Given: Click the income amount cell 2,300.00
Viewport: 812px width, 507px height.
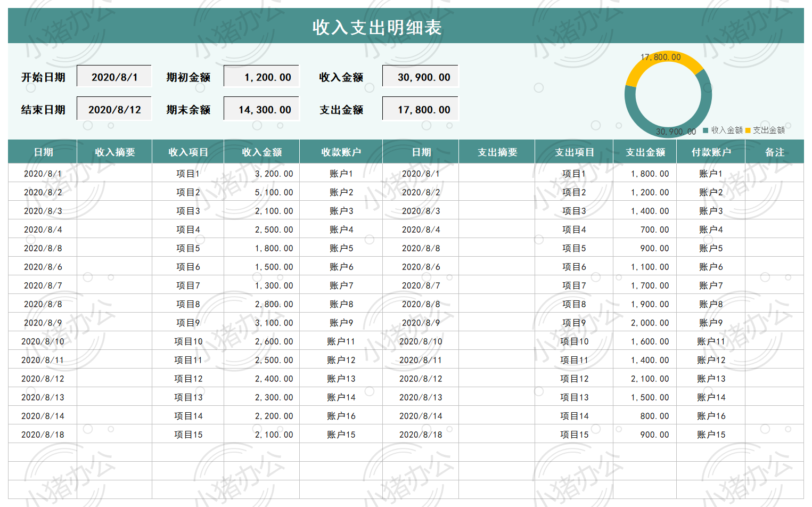Looking at the screenshot, I should coord(261,397).
